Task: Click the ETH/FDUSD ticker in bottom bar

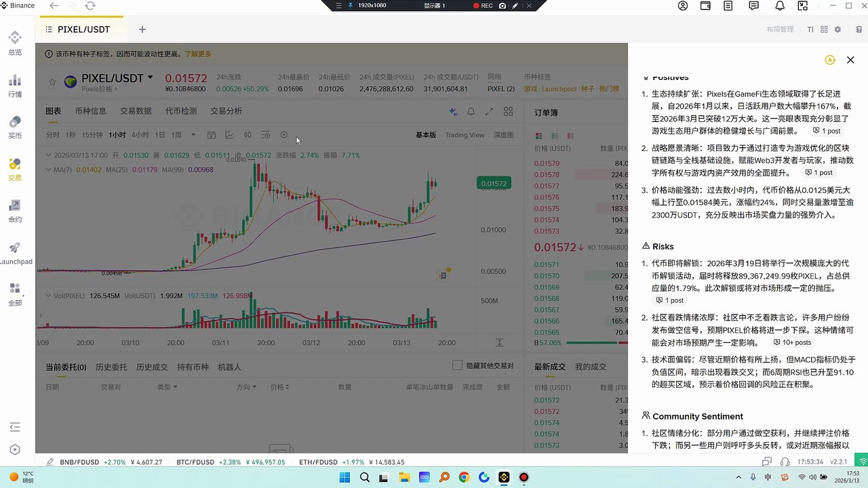Action: pyautogui.click(x=351, y=462)
